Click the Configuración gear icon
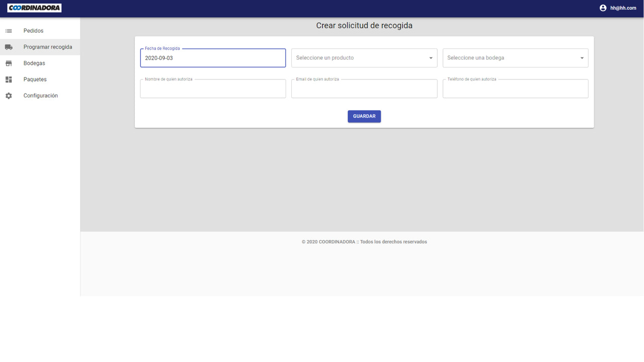Screen dimensions: 644x362 pos(8,96)
